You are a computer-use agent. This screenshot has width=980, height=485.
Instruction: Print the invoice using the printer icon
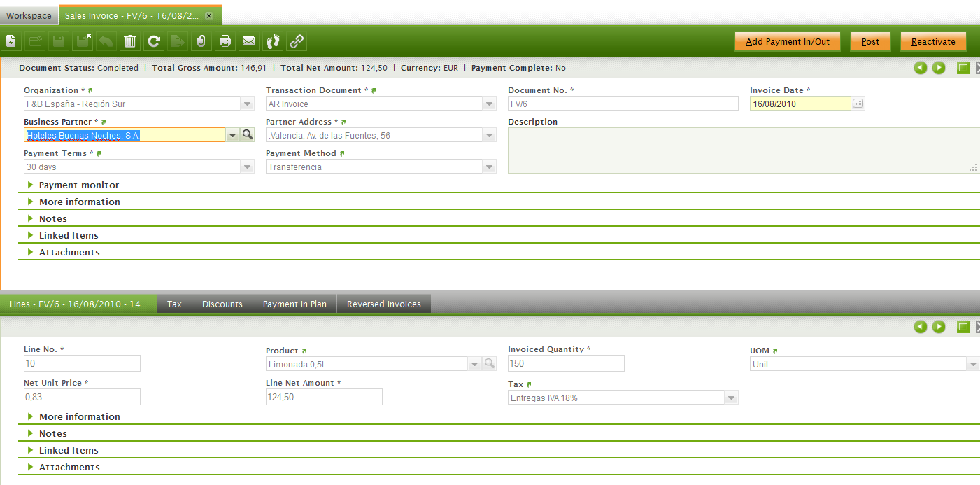coord(225,42)
